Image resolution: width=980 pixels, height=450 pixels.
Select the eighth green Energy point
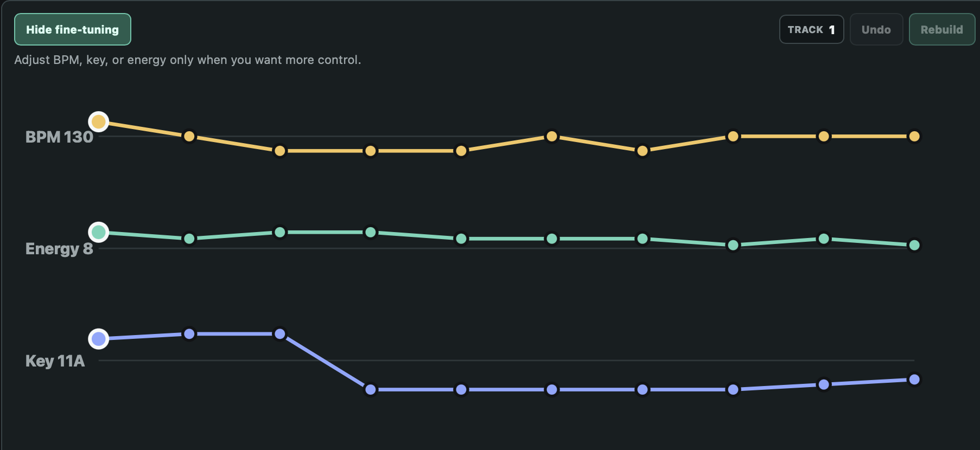(x=733, y=245)
